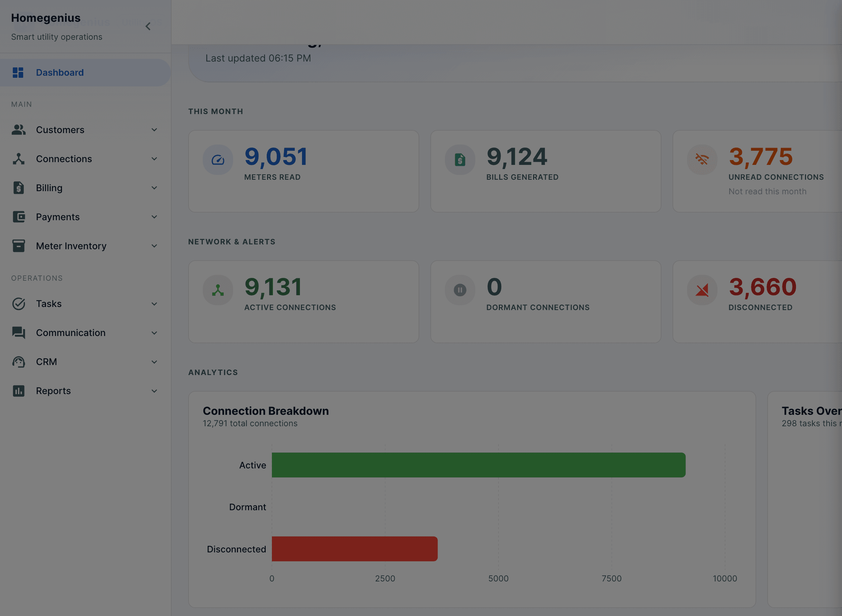Open the Customers menu item
This screenshot has width=842, height=616.
coord(85,130)
